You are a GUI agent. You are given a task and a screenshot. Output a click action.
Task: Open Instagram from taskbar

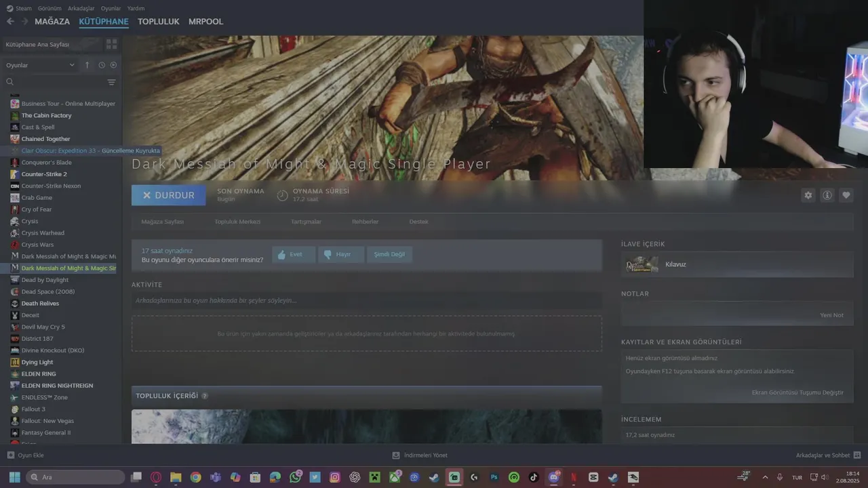pos(335,477)
